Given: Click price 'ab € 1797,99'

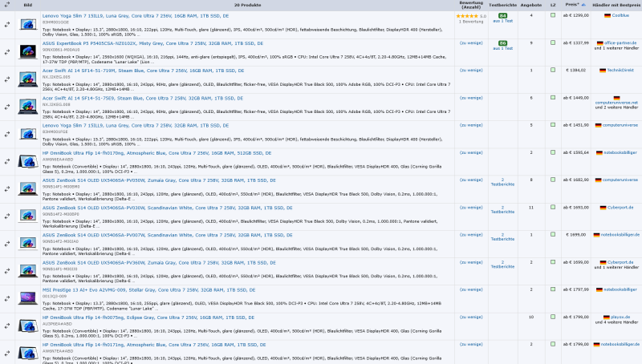Looking at the screenshot, I should pyautogui.click(x=575, y=289).
